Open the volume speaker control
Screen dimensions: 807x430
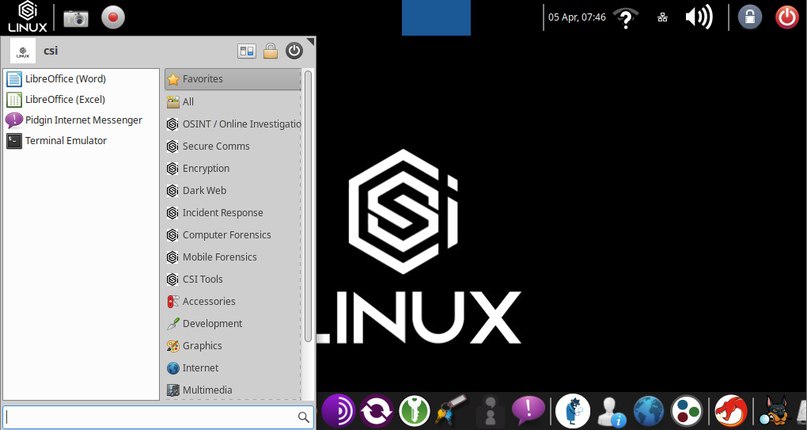(699, 17)
